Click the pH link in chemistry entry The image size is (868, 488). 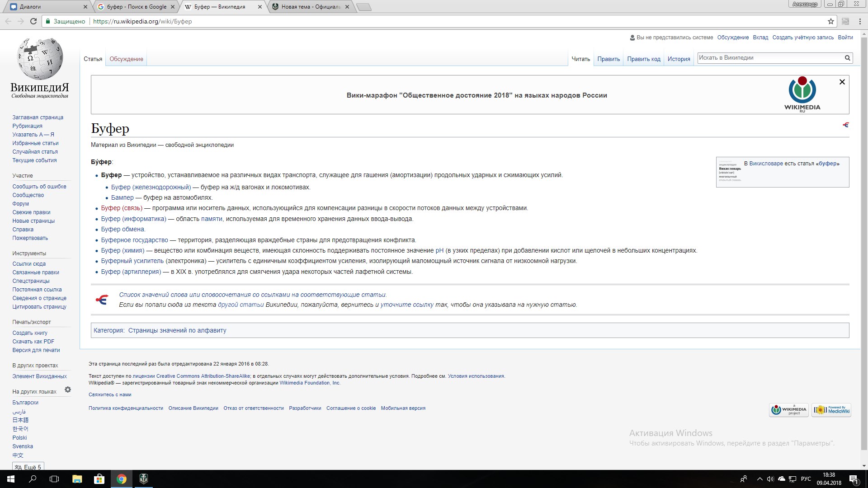coord(439,250)
